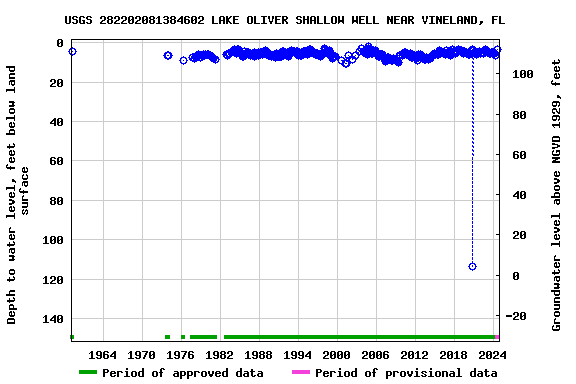The image size is (576, 384).
Task: Click the pink provisional period bar at the timeline's right end
Action: click(x=497, y=337)
